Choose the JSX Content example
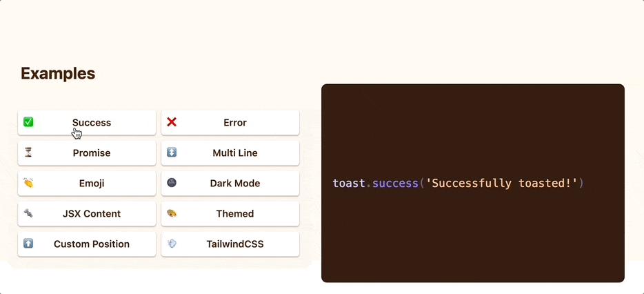644x294 pixels. pos(92,214)
